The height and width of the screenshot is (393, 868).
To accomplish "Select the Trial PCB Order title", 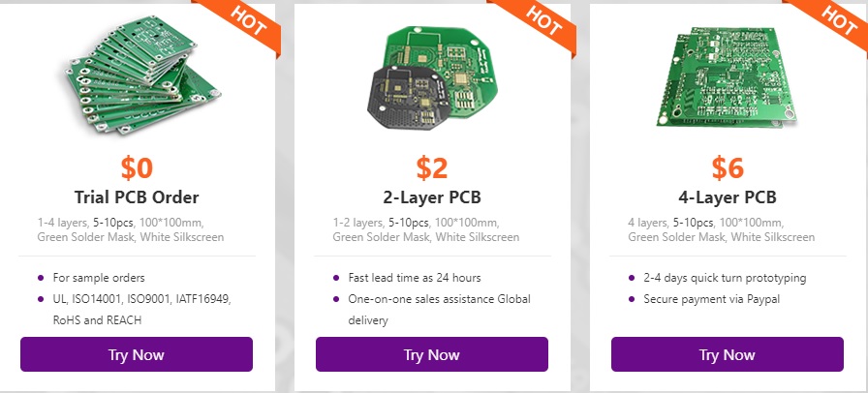I will [137, 197].
